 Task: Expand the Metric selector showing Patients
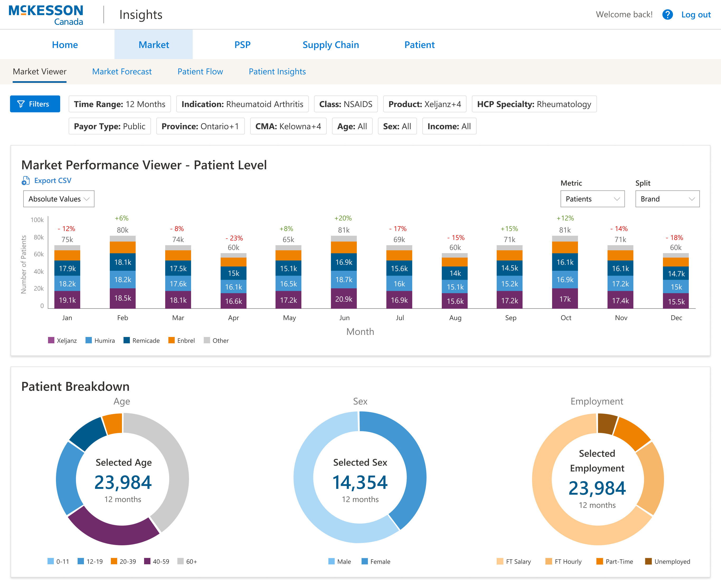(592, 199)
